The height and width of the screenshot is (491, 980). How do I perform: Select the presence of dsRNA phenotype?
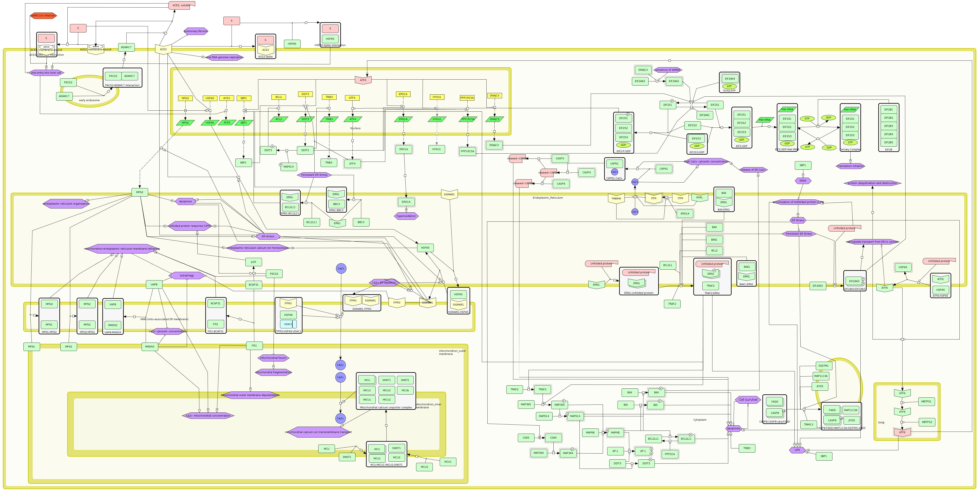click(x=668, y=70)
